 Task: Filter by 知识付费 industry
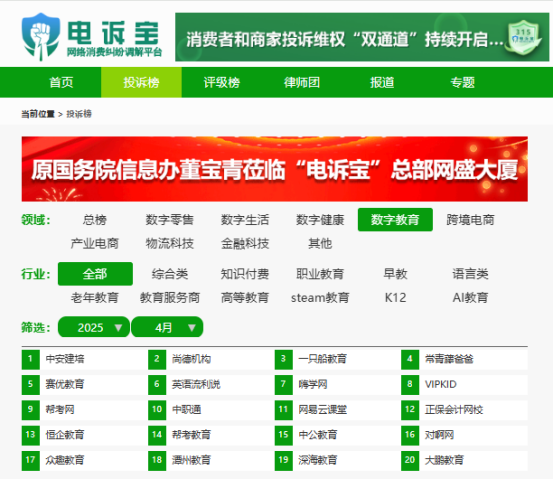coord(245,274)
